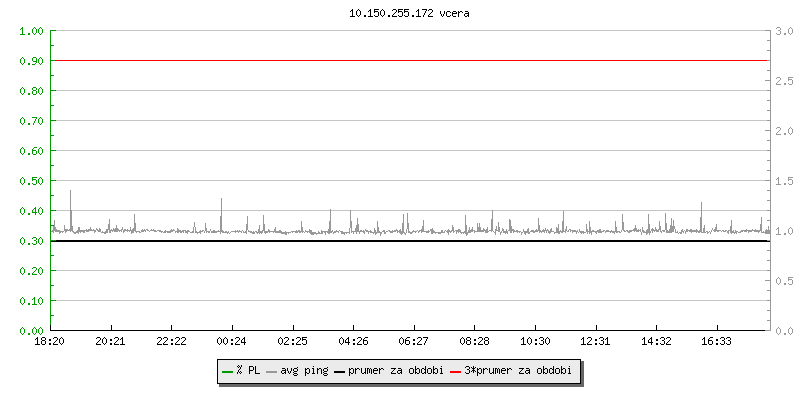Select the "avg ping" legend label

pyautogui.click(x=304, y=371)
